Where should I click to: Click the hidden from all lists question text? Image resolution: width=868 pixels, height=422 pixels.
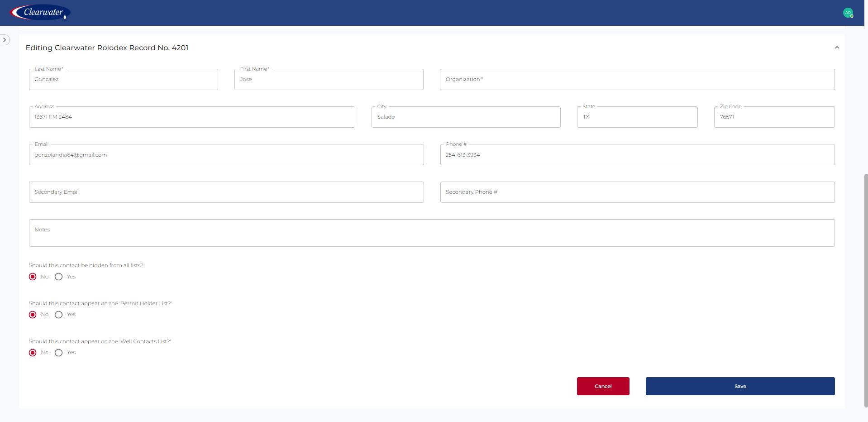(87, 265)
